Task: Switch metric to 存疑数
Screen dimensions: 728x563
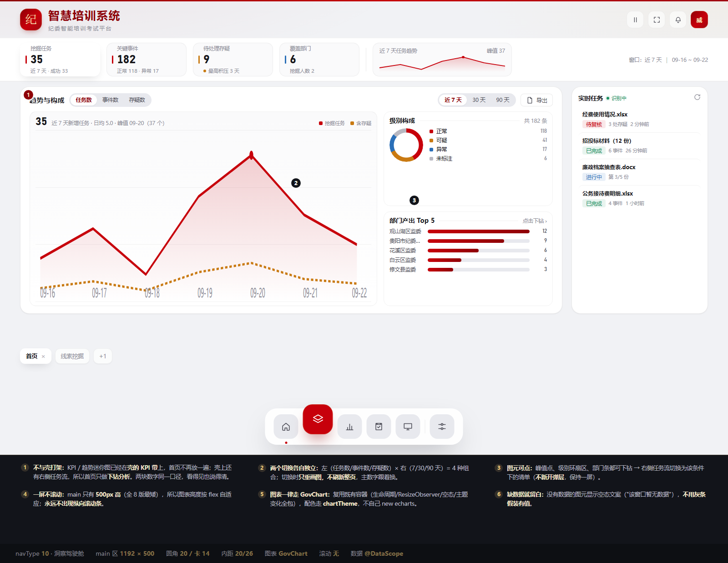Action: (136, 100)
